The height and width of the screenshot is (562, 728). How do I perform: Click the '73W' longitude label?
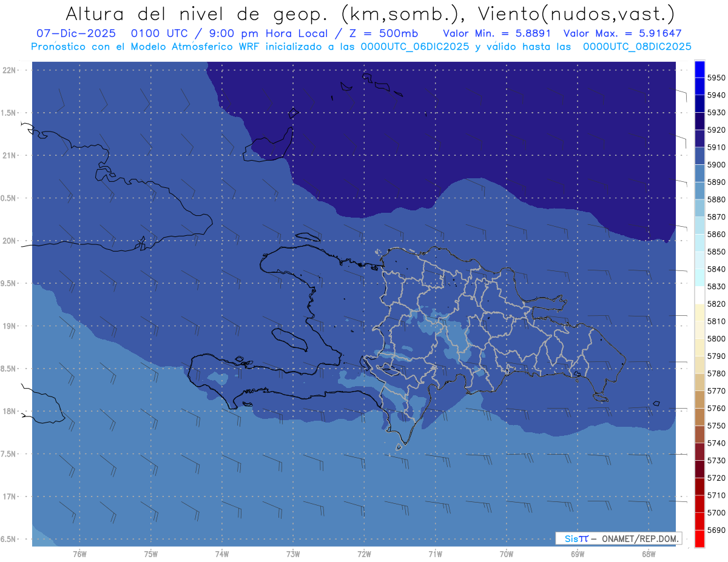tap(293, 554)
